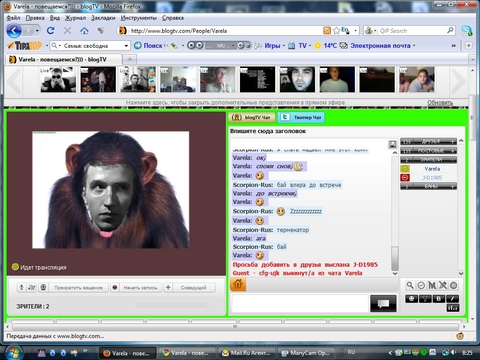Image resolution: width=480 pixels, height=360 pixels.
Task: Click the Поиск toolbar button
Action: [x=149, y=46]
